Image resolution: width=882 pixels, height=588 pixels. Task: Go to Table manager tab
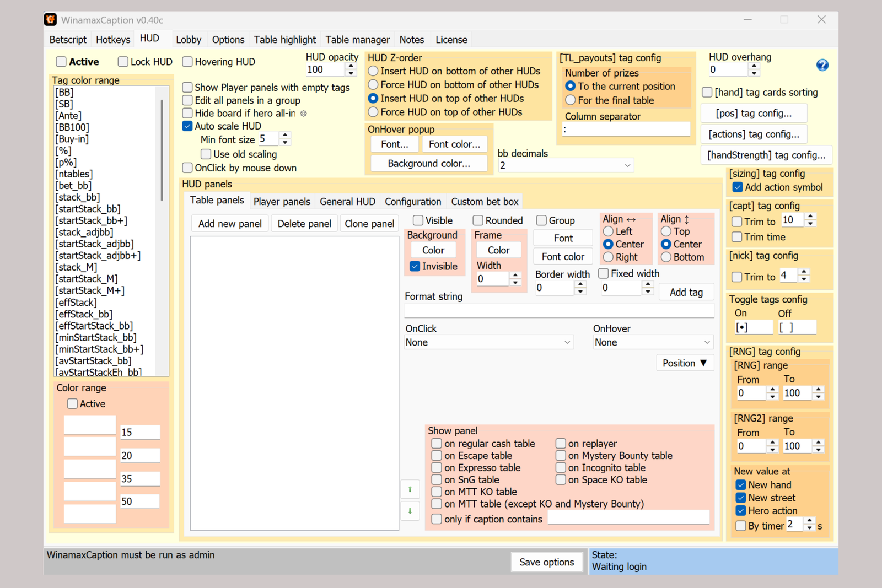pos(357,40)
